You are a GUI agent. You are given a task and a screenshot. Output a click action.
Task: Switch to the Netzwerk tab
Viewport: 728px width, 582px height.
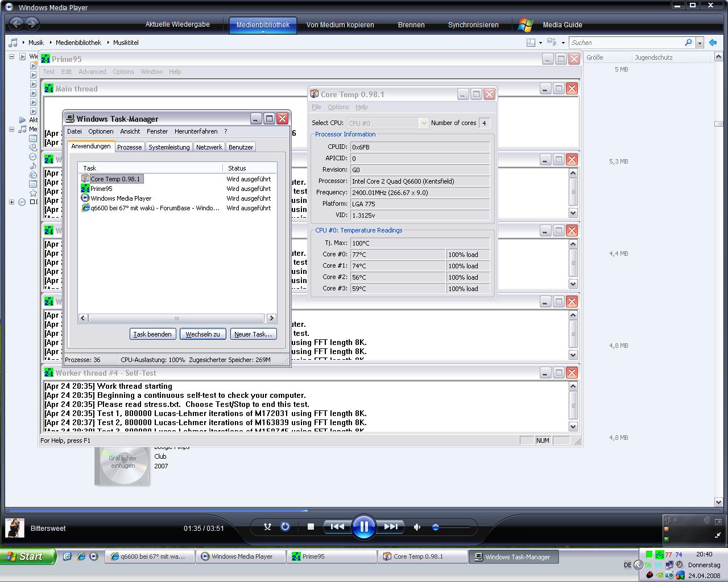coord(209,147)
